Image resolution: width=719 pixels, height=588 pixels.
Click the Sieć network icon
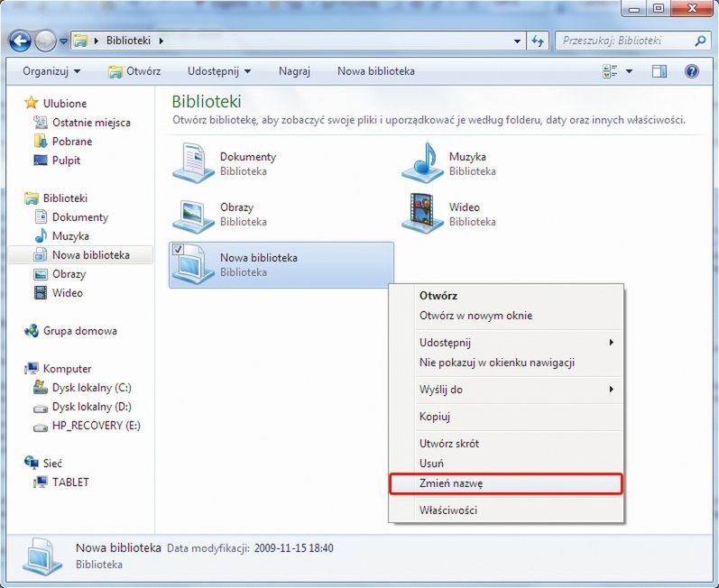point(32,463)
